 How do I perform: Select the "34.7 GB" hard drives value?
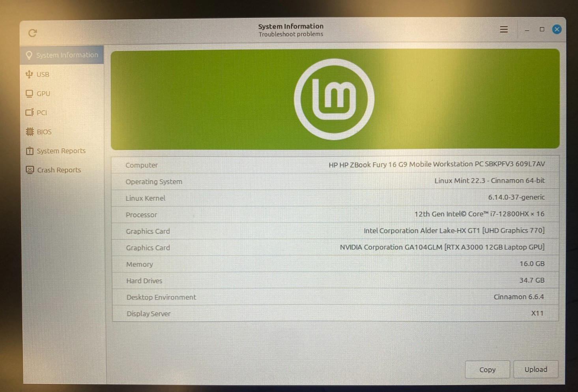(x=532, y=280)
